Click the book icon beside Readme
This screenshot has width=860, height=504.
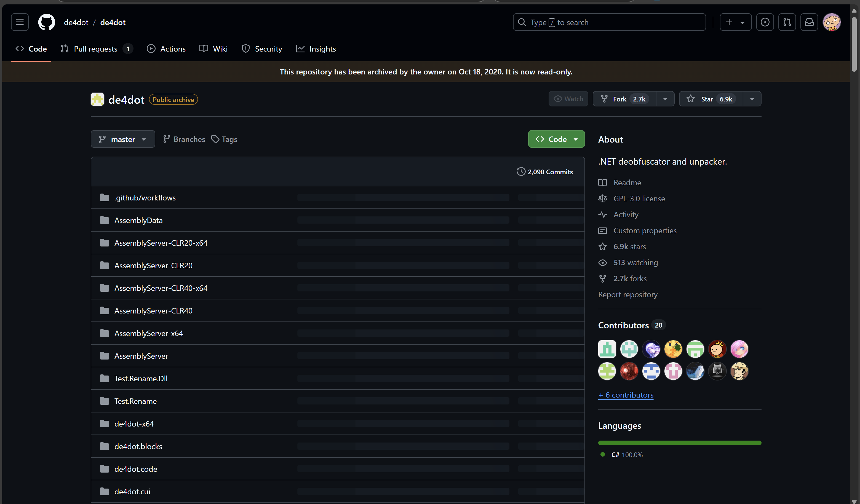(603, 183)
